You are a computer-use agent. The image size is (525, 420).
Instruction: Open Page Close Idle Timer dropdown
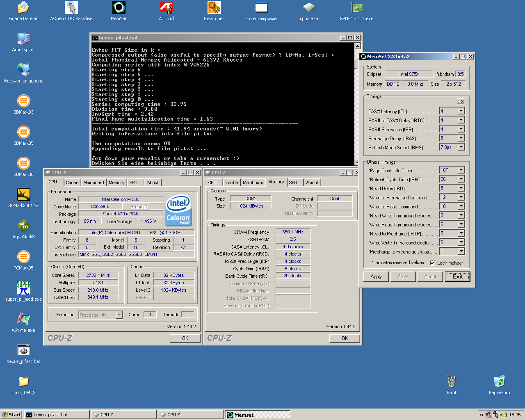click(x=461, y=170)
